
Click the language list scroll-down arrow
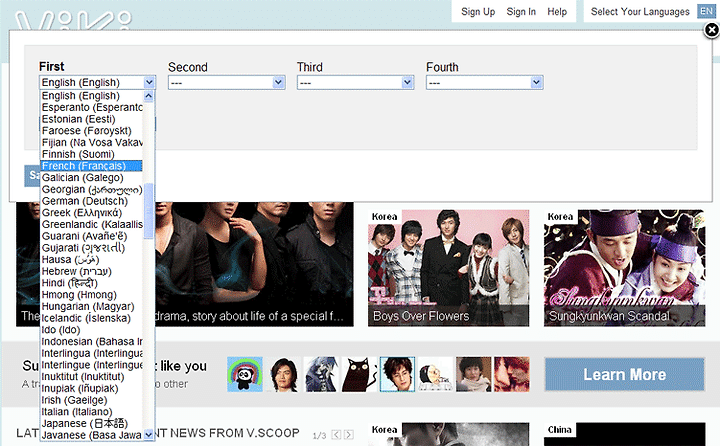pos(148,434)
